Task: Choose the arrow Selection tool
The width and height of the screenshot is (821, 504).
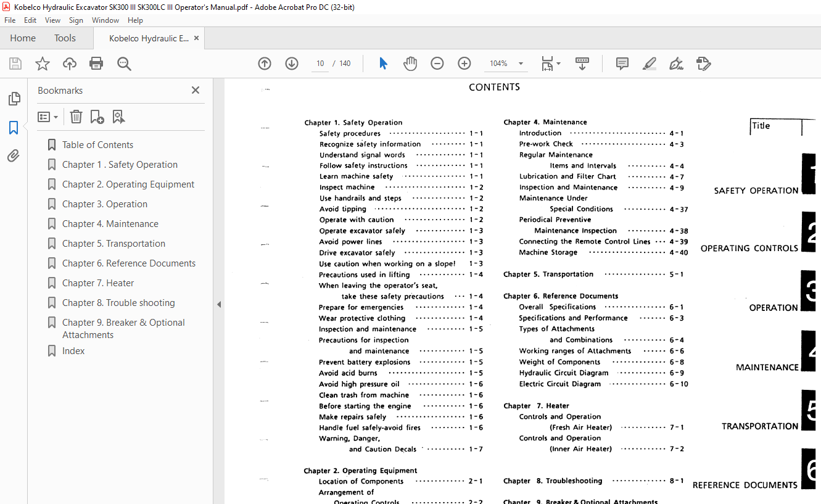Action: pos(383,64)
